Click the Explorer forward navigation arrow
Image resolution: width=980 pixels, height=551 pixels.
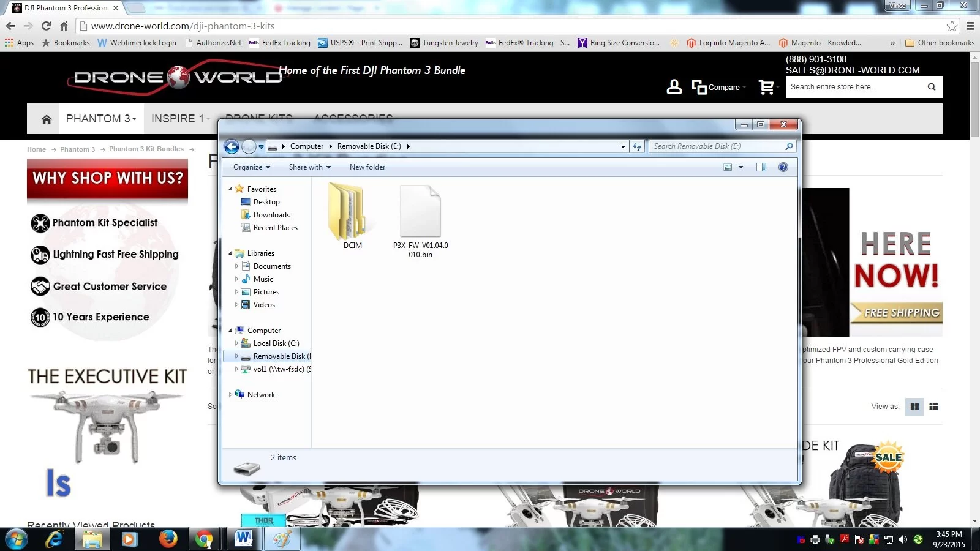pos(249,146)
